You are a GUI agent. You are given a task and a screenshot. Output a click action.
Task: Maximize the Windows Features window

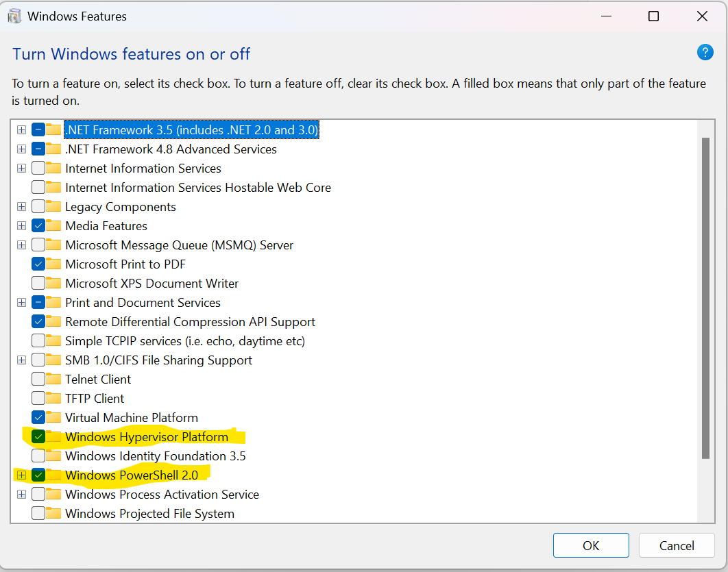click(653, 16)
